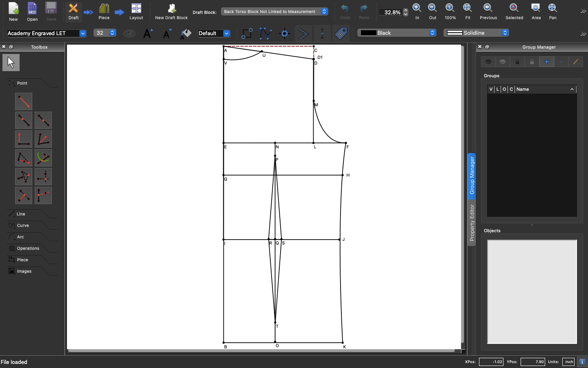Click the add group plus icon
The width and height of the screenshot is (588, 368).
pyautogui.click(x=546, y=62)
